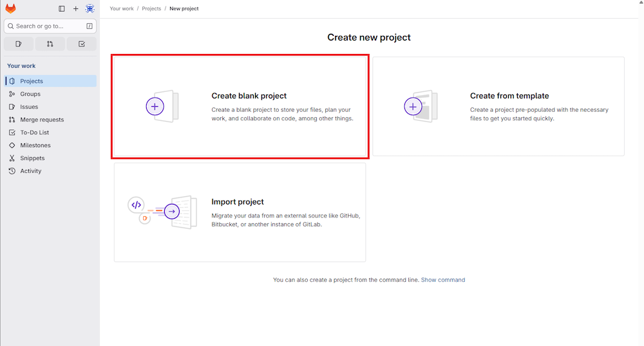Click the Milestones diamond icon
The height and width of the screenshot is (346, 644).
click(12, 145)
